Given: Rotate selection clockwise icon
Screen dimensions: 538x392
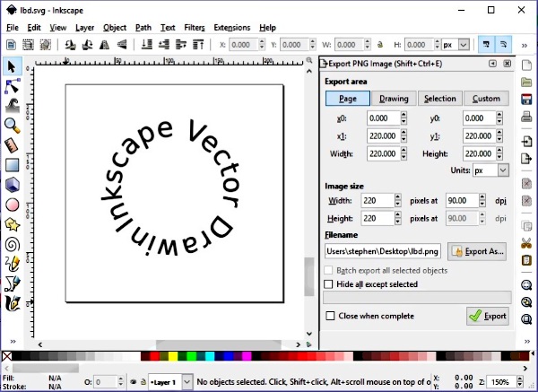Looking at the screenshot, I should 88,45.
